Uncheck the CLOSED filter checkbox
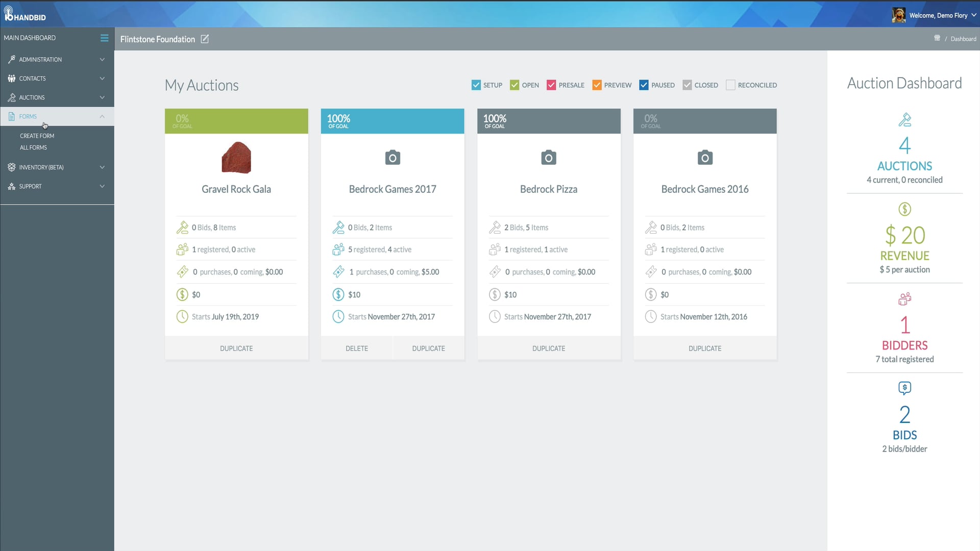The width and height of the screenshot is (980, 551). [687, 85]
